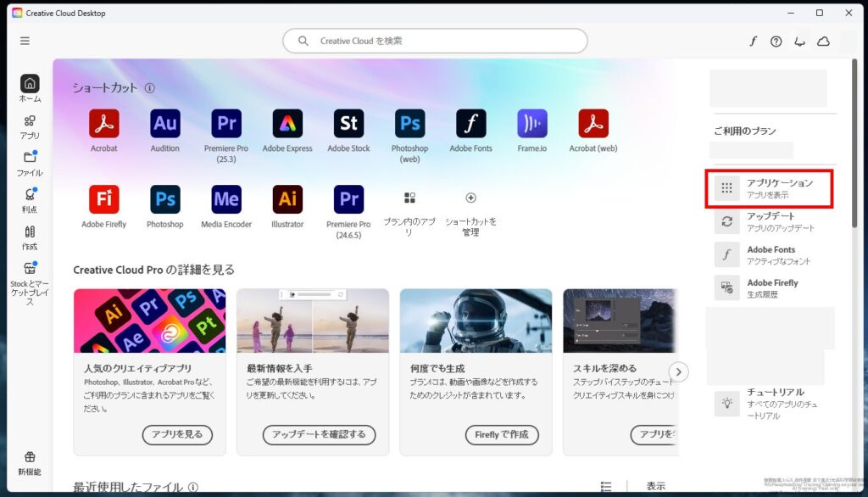Expand the carousel with the right chevron
The image size is (868, 497).
(678, 371)
